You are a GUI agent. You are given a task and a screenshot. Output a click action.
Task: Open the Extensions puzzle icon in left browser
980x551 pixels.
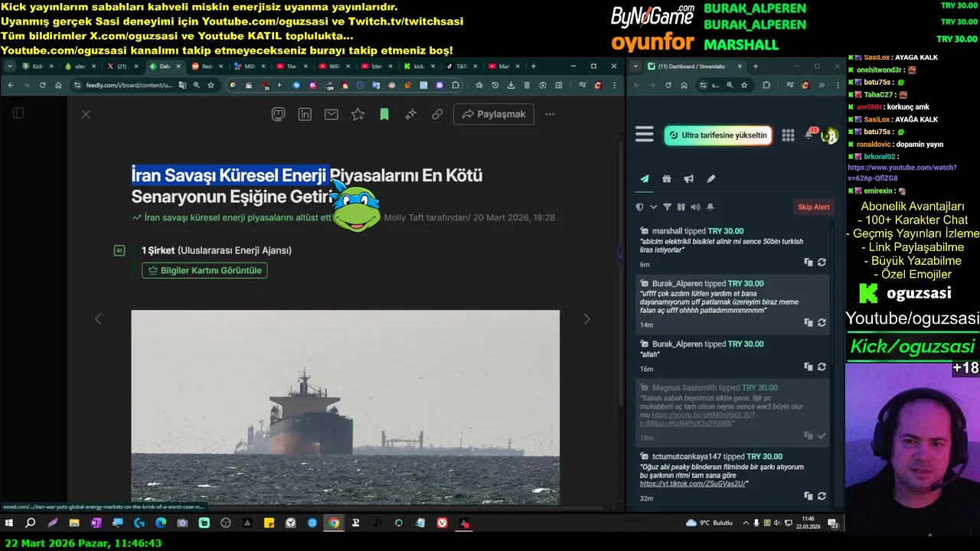coord(456,85)
